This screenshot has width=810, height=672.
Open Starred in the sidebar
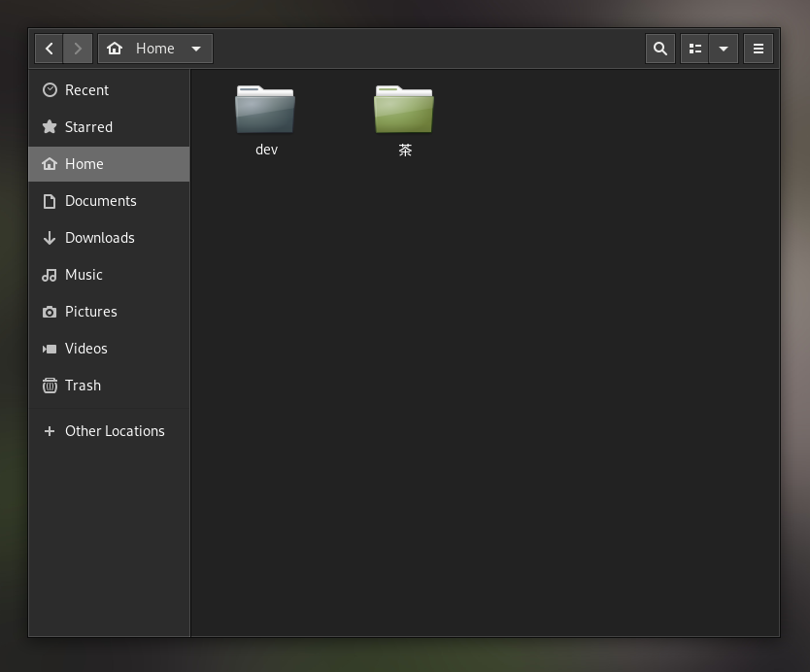click(109, 127)
